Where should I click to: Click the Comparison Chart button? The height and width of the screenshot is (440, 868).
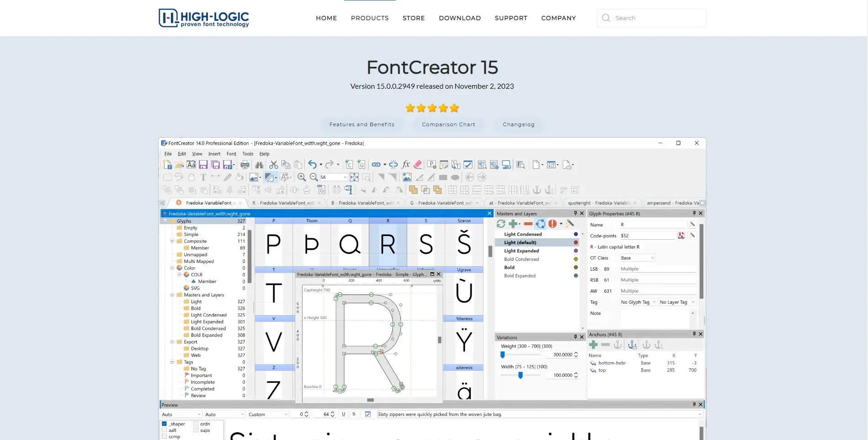[448, 124]
